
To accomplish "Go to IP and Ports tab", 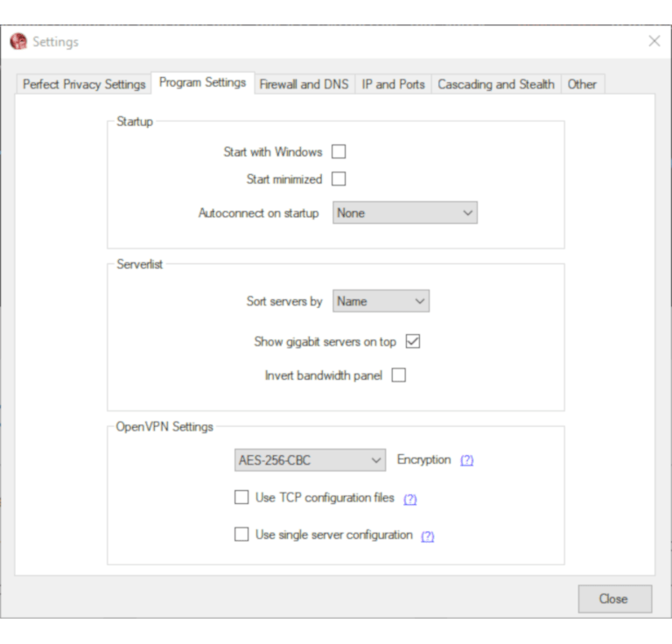I will [393, 84].
